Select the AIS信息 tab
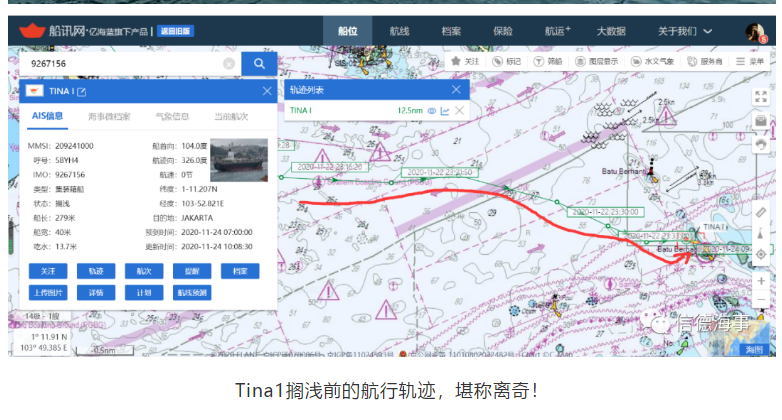This screenshot has width=782, height=420. click(48, 116)
